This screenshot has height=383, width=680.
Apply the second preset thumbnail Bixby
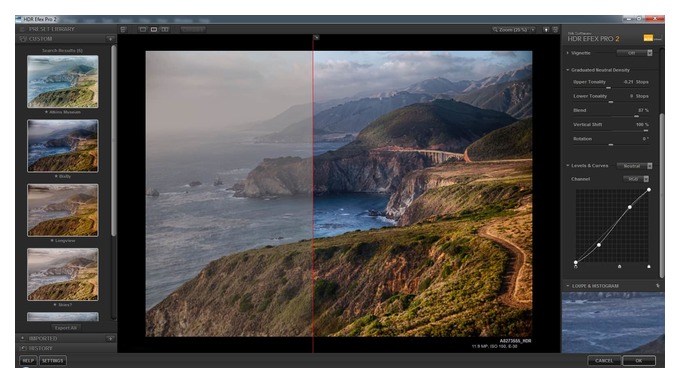click(x=63, y=146)
